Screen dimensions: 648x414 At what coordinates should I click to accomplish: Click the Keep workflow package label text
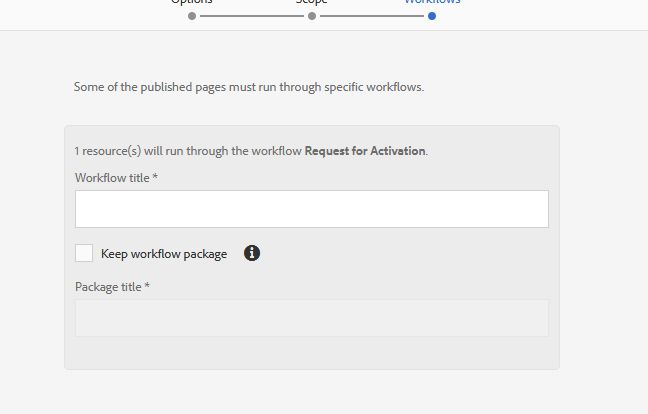pyautogui.click(x=163, y=254)
